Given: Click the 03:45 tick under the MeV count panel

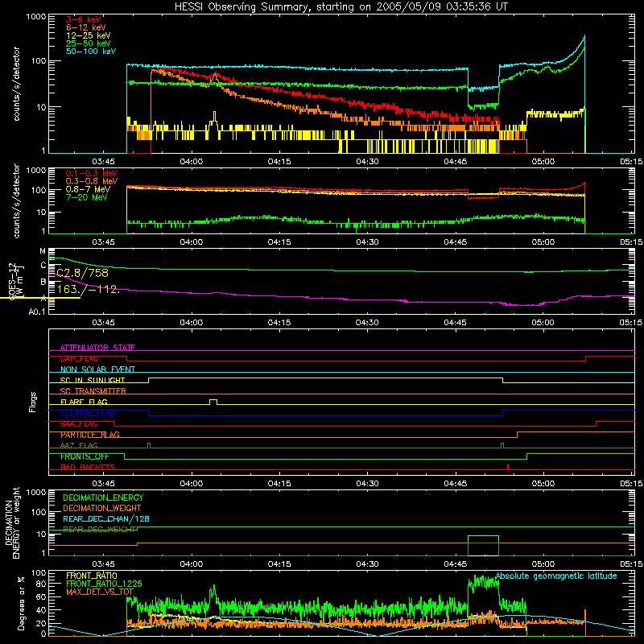Looking at the screenshot, I should 103,242.
